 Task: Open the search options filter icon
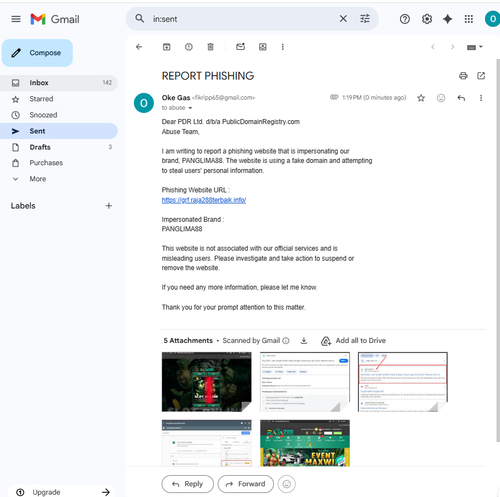point(365,19)
